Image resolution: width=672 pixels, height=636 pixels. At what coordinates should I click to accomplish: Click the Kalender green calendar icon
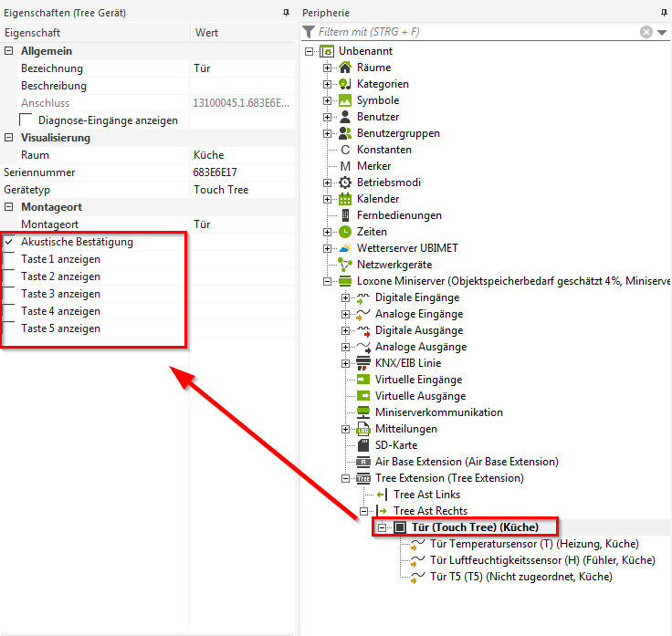tap(345, 199)
